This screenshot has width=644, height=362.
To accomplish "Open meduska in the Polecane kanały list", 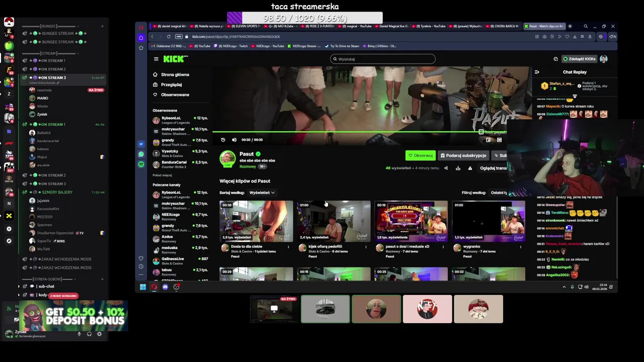I will 180,250.
